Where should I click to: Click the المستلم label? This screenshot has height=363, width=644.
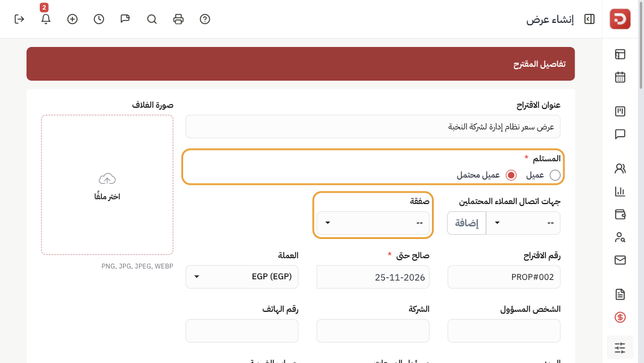546,158
